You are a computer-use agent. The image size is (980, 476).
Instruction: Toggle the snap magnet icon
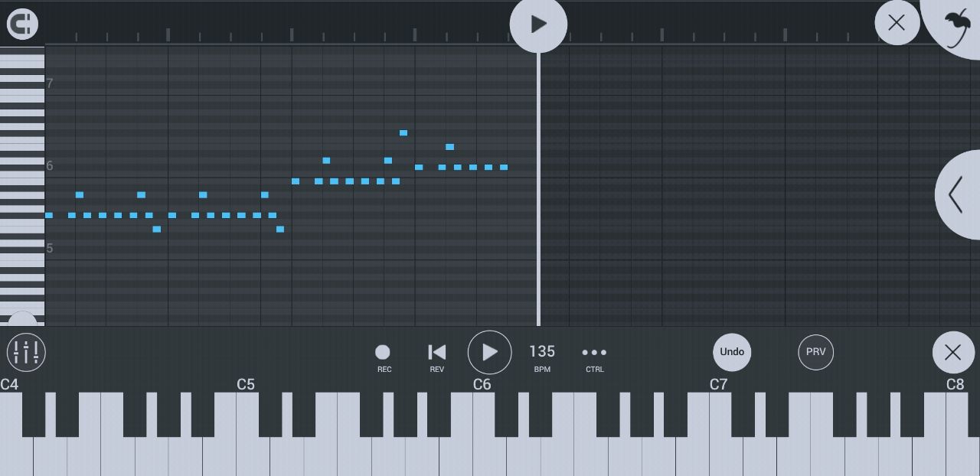22,24
